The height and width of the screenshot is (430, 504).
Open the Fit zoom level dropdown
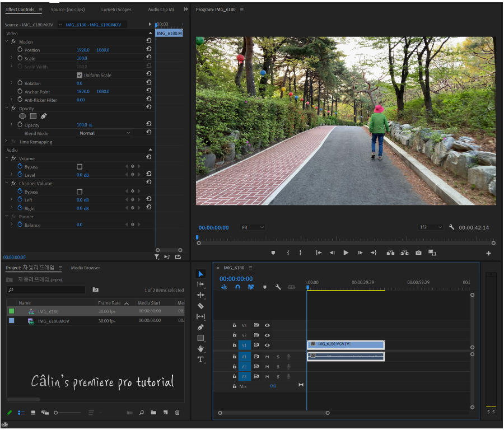pos(253,227)
